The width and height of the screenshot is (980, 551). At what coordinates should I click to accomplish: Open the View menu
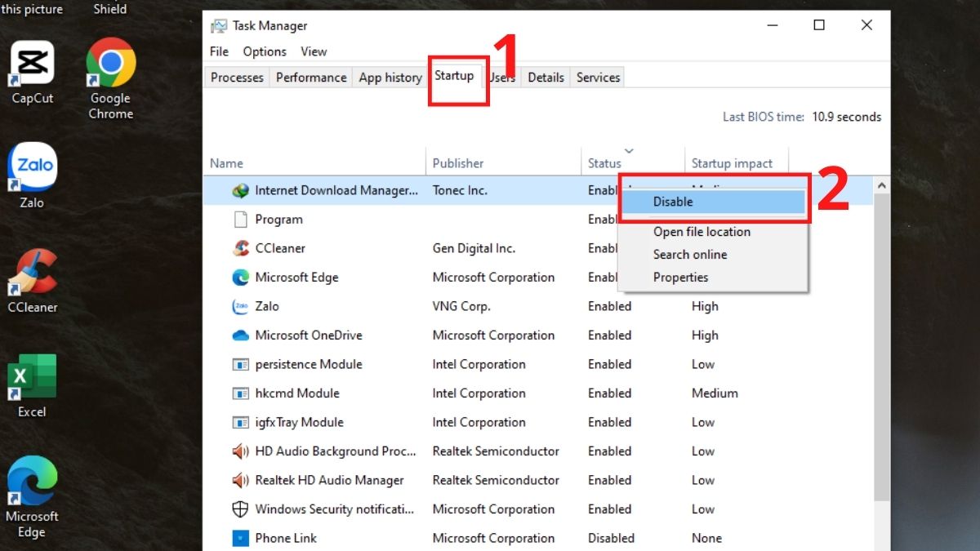[314, 51]
